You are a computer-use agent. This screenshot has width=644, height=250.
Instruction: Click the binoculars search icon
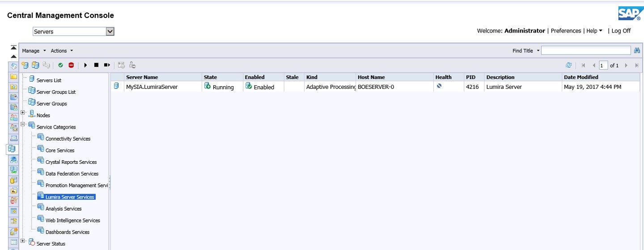(637, 50)
